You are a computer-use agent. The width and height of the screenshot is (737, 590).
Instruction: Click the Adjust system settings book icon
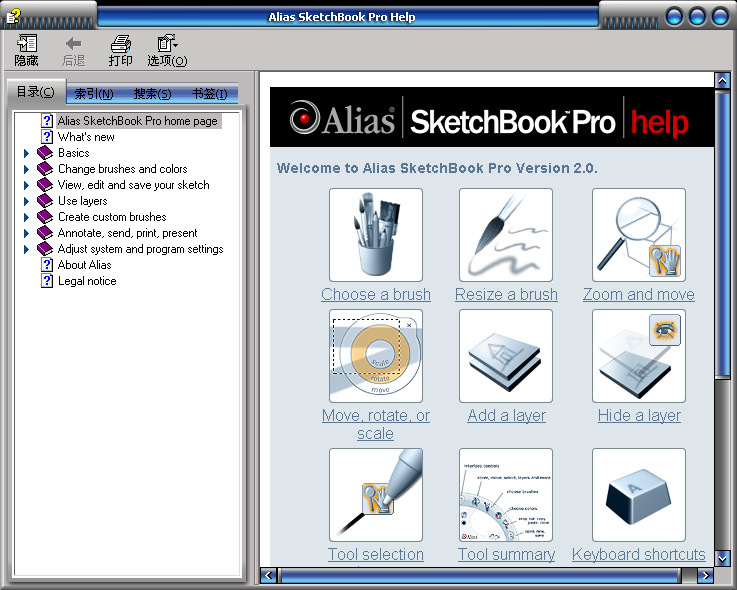coord(45,249)
